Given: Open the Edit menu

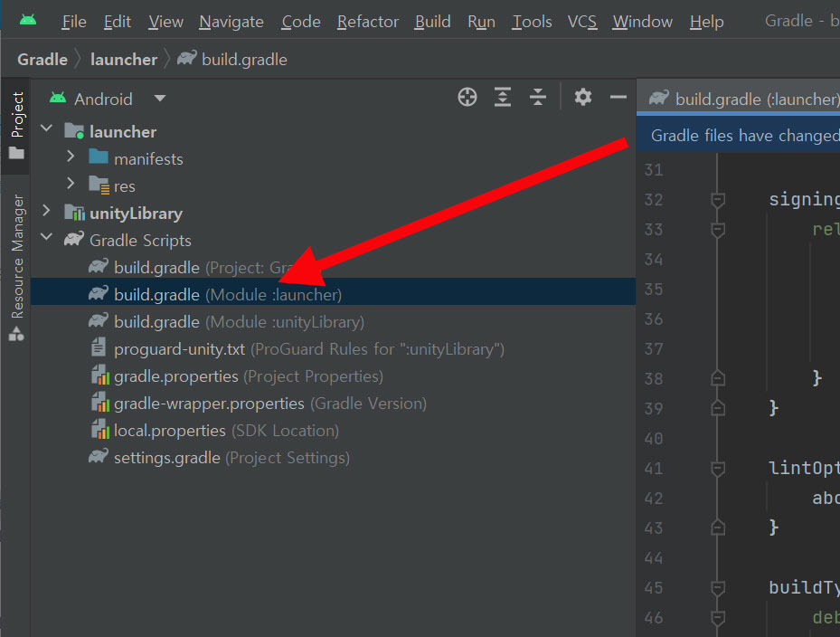Looking at the screenshot, I should [118, 22].
